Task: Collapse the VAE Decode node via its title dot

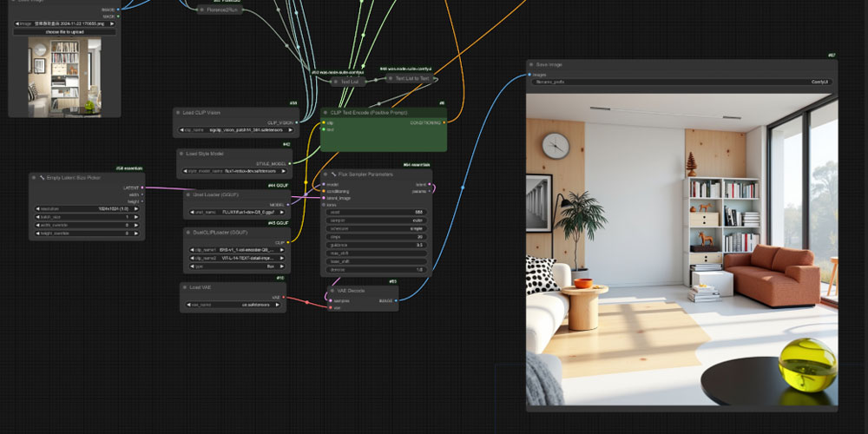Action: point(333,291)
